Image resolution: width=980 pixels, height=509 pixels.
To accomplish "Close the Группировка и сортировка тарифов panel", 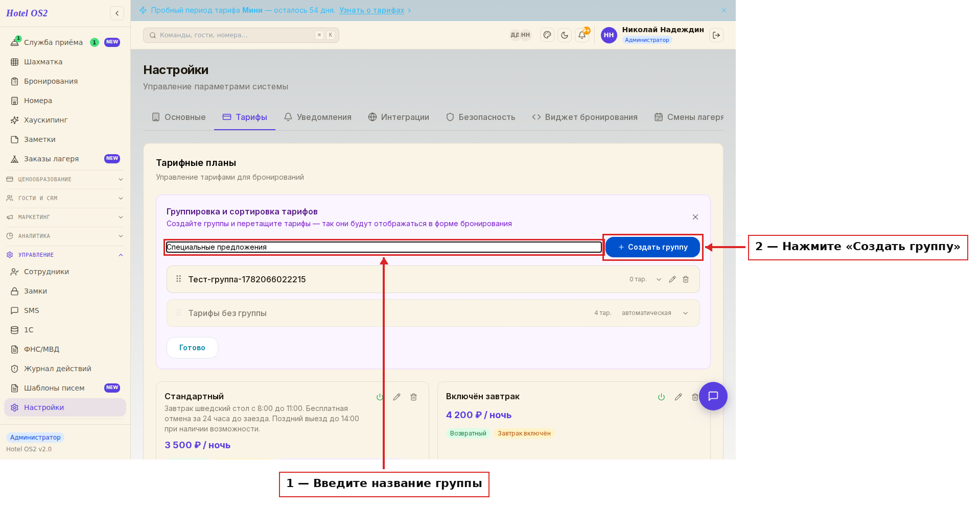I will 695,217.
